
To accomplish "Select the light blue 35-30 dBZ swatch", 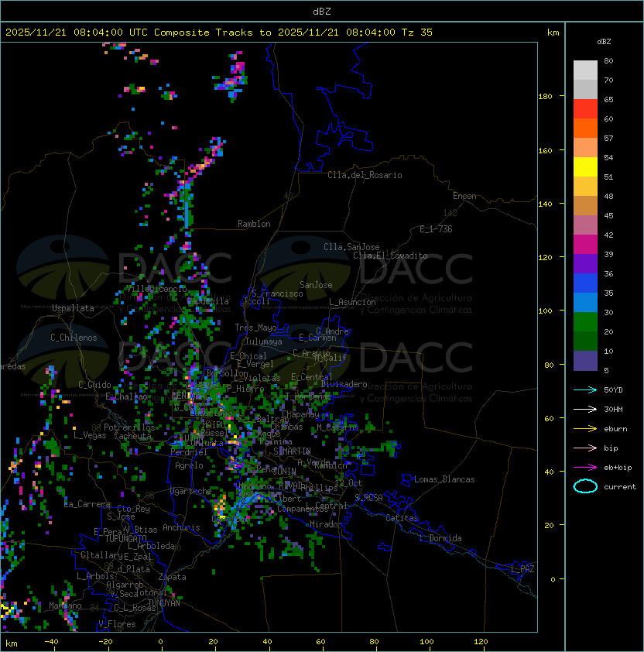I will [x=585, y=303].
